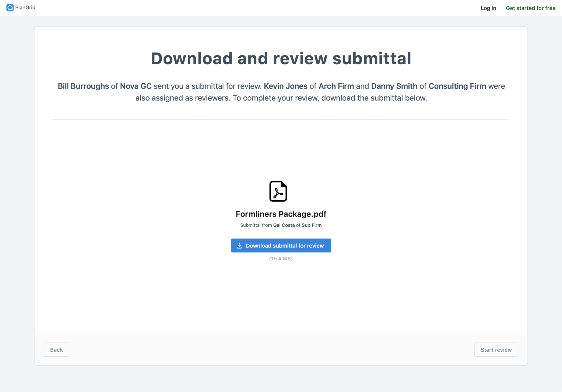The image size is (562, 392).
Task: Go back using the Back button
Action: 56,350
